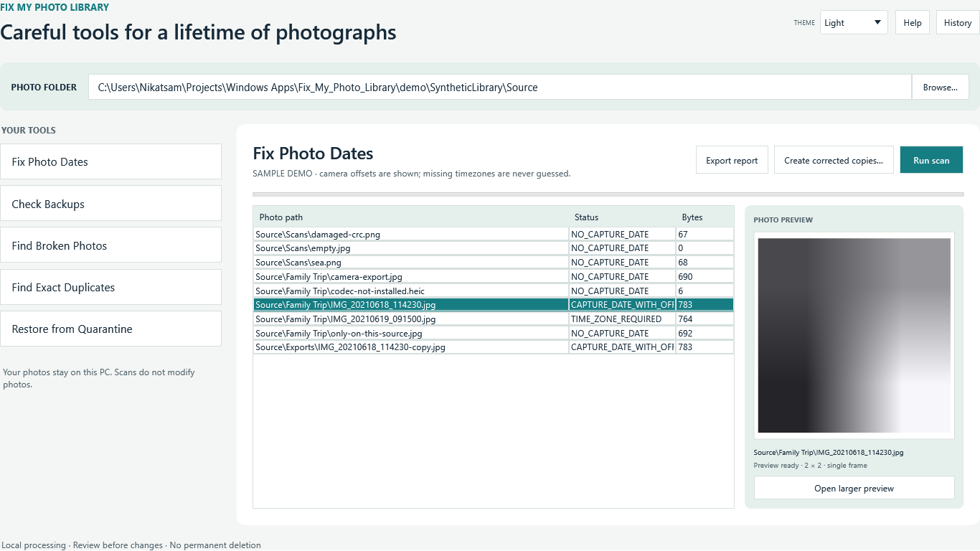Open the Theme dropdown set to Light
The height and width of the screenshot is (551, 980).
(854, 22)
